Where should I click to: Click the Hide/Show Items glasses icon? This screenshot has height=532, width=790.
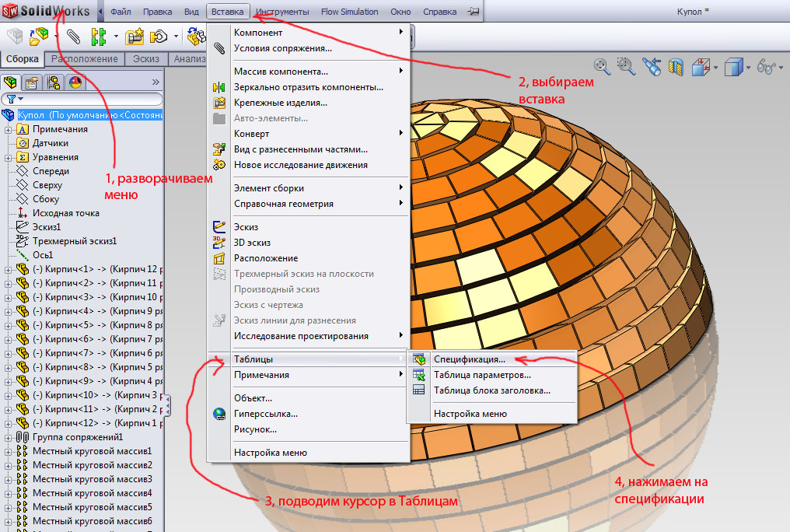765,68
